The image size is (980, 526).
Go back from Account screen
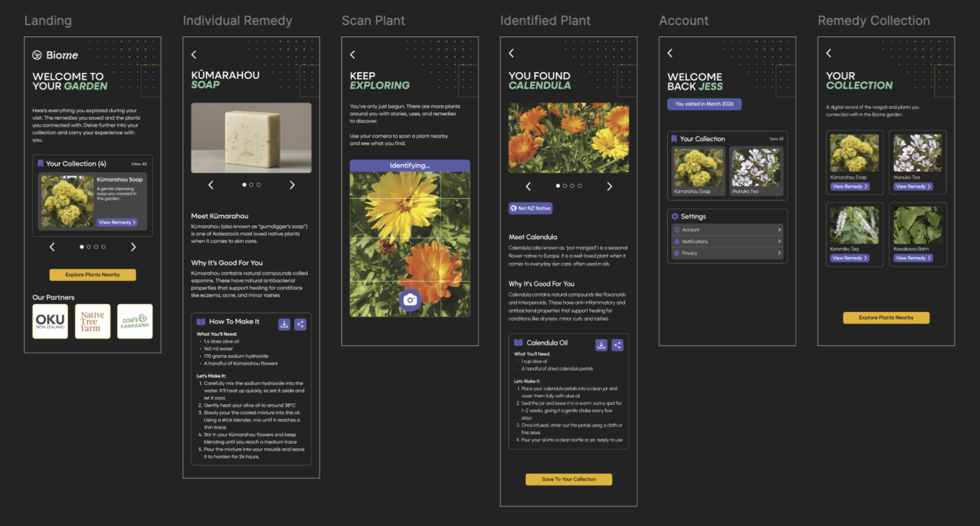click(x=670, y=53)
